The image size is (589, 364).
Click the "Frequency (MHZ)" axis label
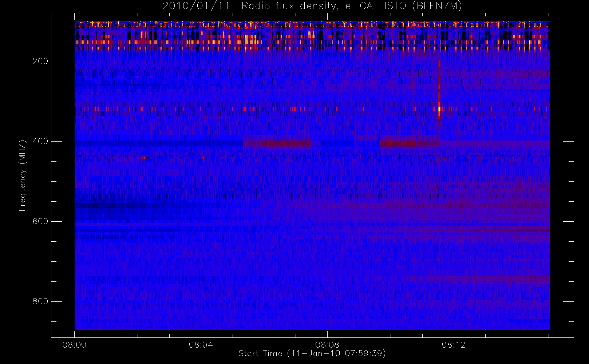tap(23, 175)
